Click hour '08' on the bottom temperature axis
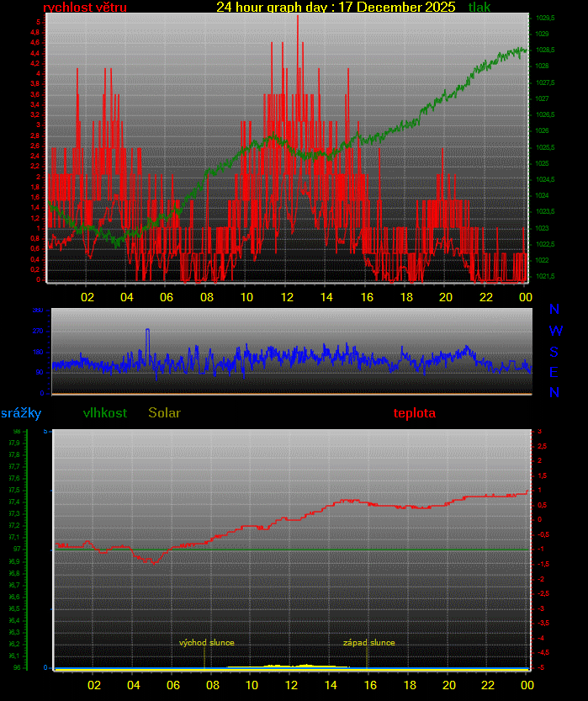 point(213,685)
